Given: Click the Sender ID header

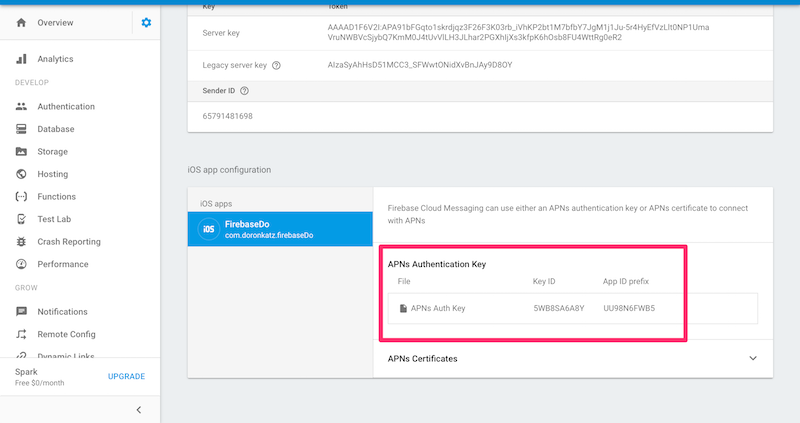Looking at the screenshot, I should click(219, 91).
